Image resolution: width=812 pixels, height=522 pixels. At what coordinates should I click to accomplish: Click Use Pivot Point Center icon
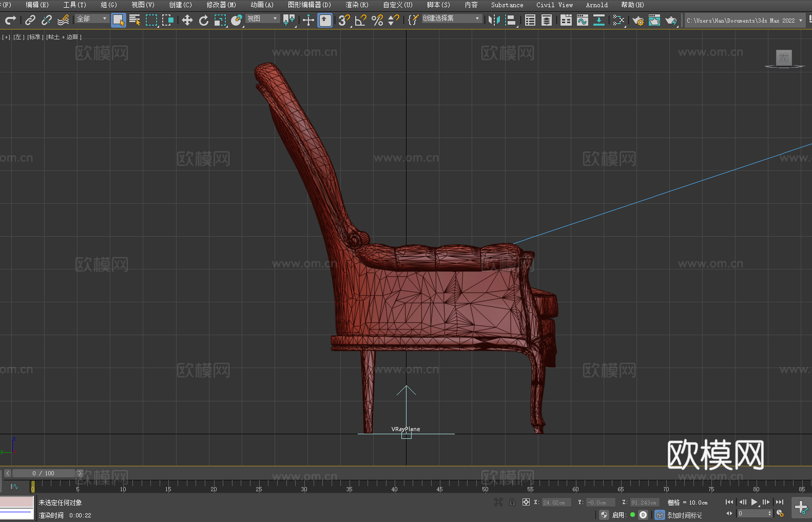click(x=289, y=20)
